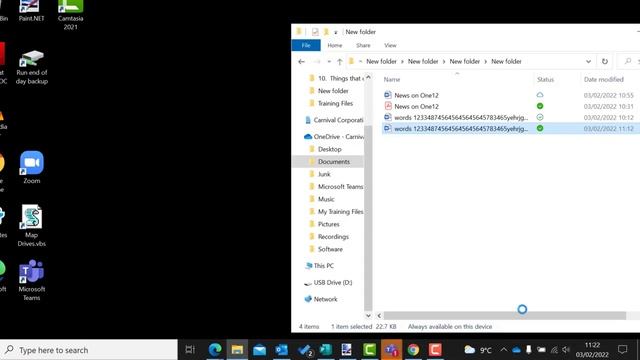Select Carnival Corporation in the navigation pane
The height and width of the screenshot is (360, 640).
click(x=334, y=120)
